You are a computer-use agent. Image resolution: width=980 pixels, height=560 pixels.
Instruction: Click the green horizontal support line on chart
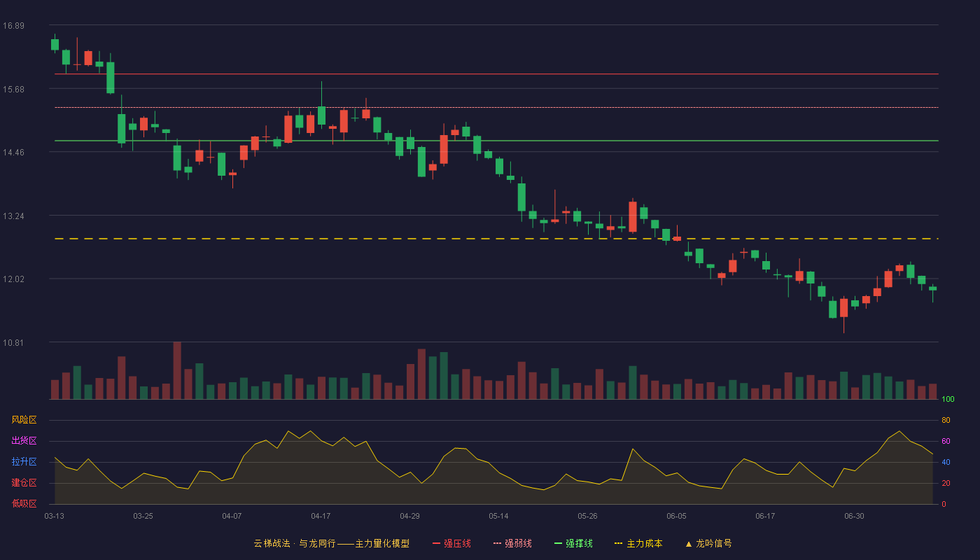point(496,141)
